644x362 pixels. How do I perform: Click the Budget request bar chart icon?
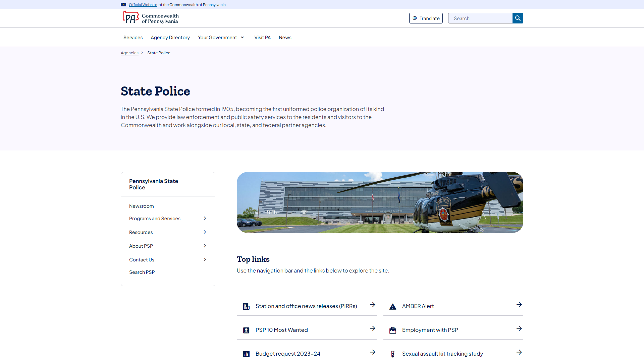[246, 354]
